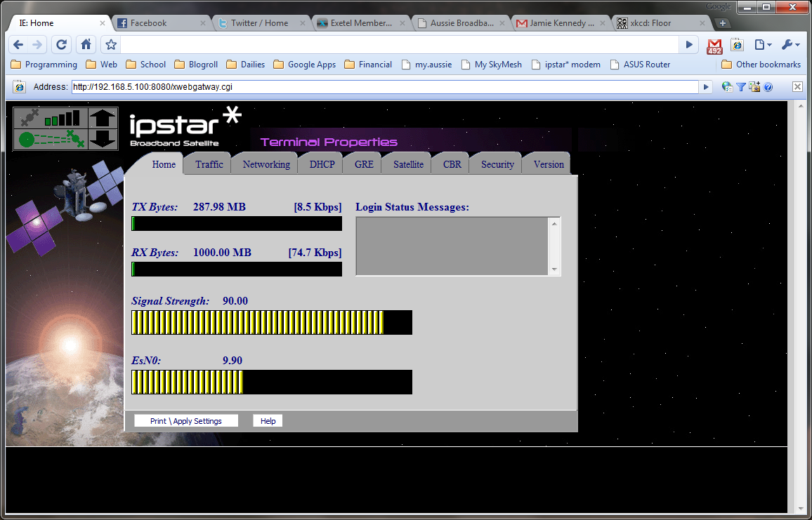Screen dimensions: 812x520
Task: Open the ipstar* modem bookmark
Action: pos(566,65)
